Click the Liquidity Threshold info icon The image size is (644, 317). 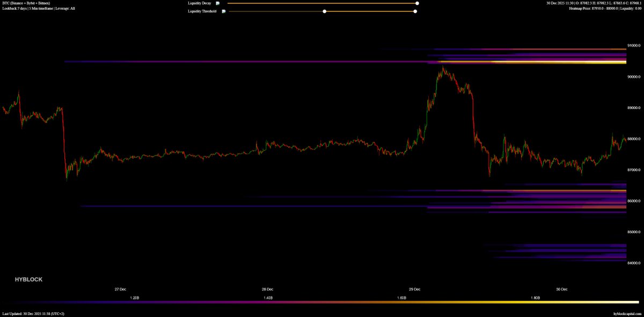coord(223,11)
